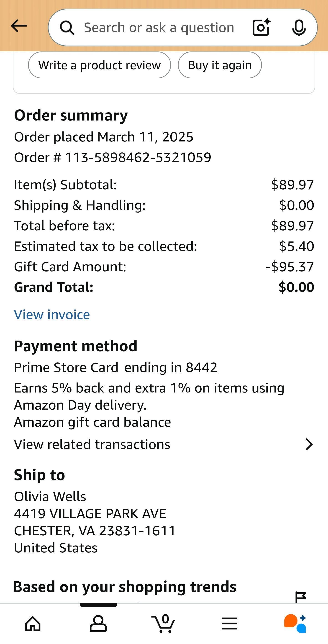328x644 pixels.
Task: Open the account profile tab
Action: pos(98,623)
